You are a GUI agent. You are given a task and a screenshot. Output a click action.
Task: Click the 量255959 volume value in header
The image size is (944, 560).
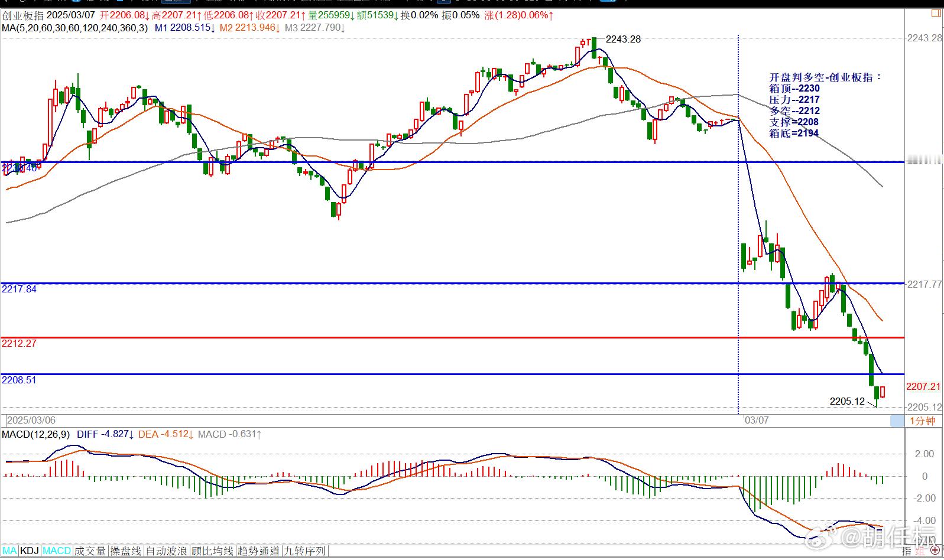332,15
